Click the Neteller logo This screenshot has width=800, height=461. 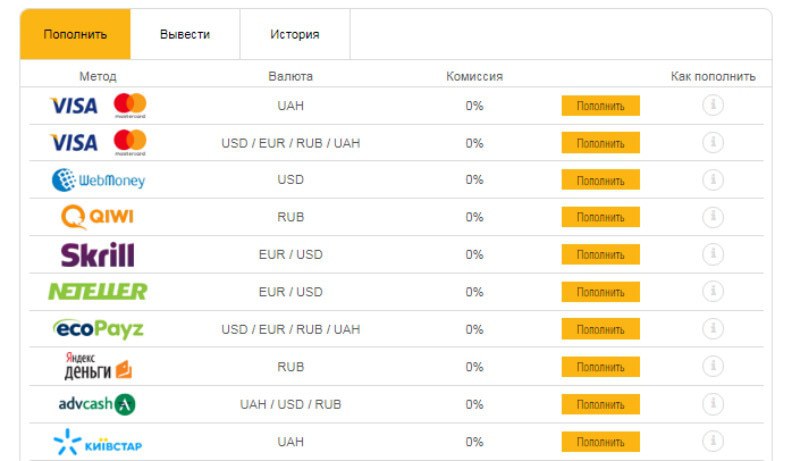(98, 292)
